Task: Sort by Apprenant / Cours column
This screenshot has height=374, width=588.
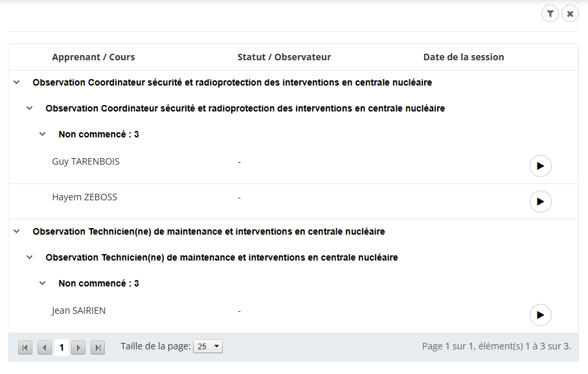Action: 93,57
